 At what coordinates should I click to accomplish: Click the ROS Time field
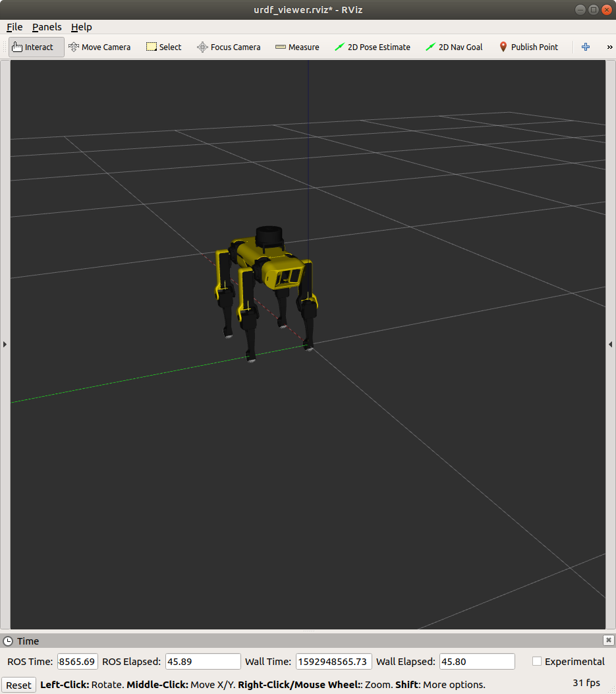click(x=78, y=662)
